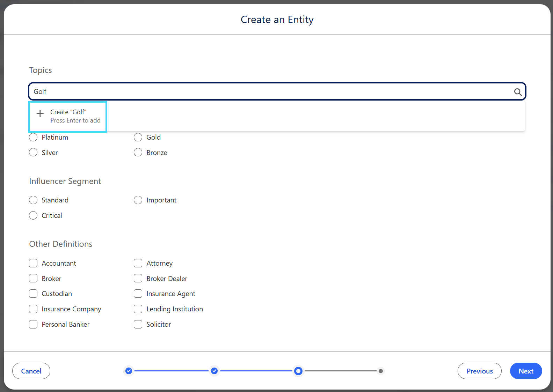The image size is (553, 392).
Task: Enable the Solicitor checkbox
Action: pyautogui.click(x=138, y=324)
